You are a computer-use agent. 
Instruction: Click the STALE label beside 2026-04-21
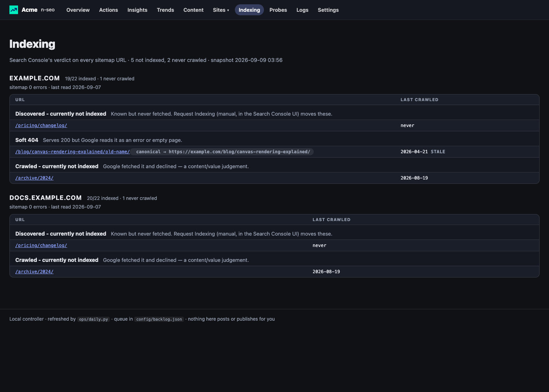pyautogui.click(x=438, y=152)
